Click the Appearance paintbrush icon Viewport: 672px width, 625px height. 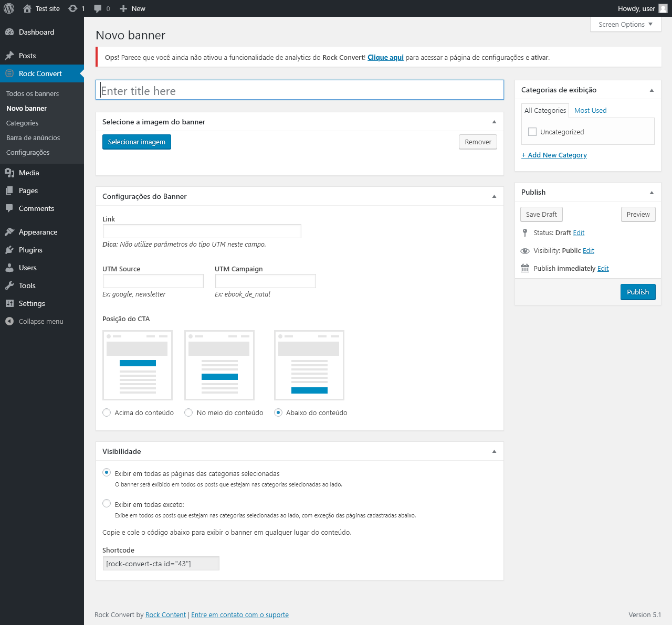click(x=9, y=232)
